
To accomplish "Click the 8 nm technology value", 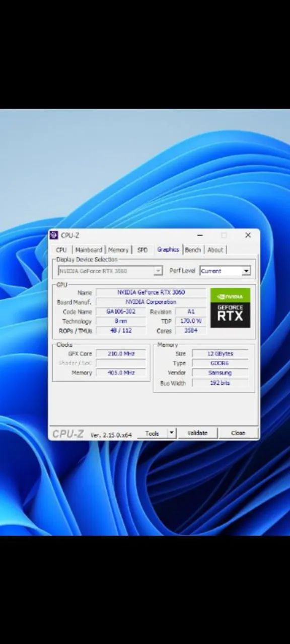I will pos(121,321).
